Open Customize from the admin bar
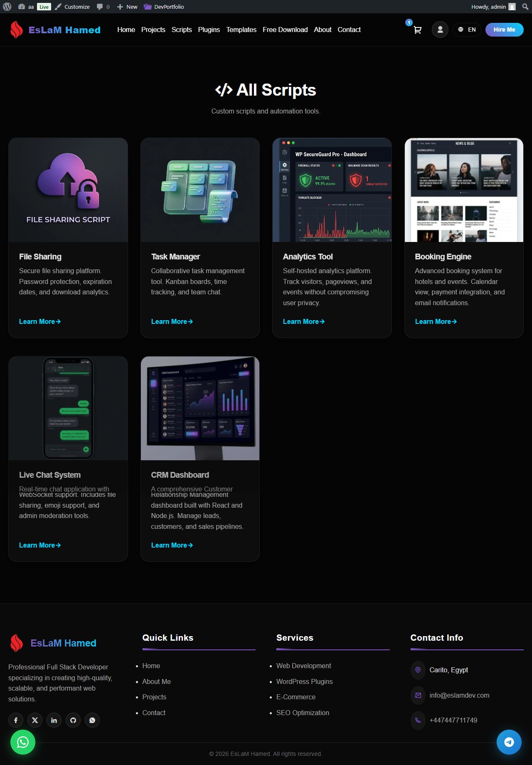 click(x=72, y=7)
